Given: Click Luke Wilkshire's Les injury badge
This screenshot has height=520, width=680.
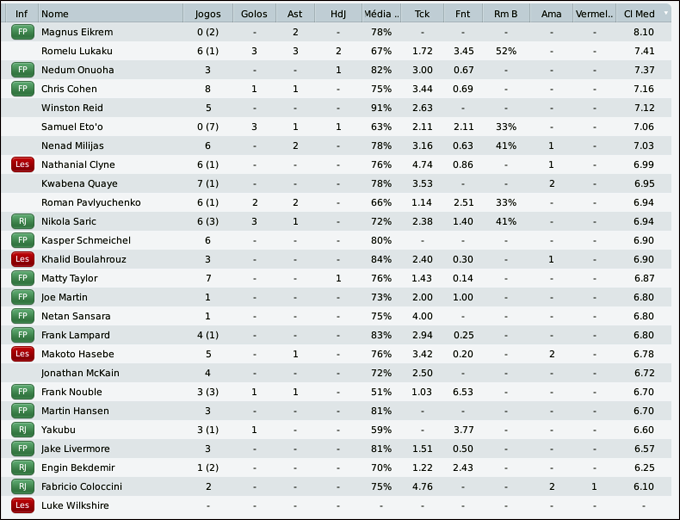Looking at the screenshot, I should [x=22, y=506].
